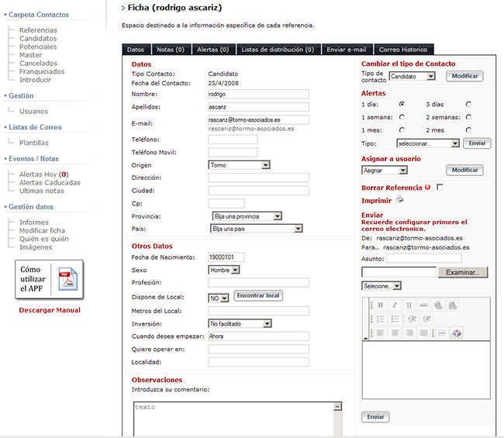Click the Italic formatting icon in editor
This screenshot has width=504, height=438.
[x=395, y=305]
